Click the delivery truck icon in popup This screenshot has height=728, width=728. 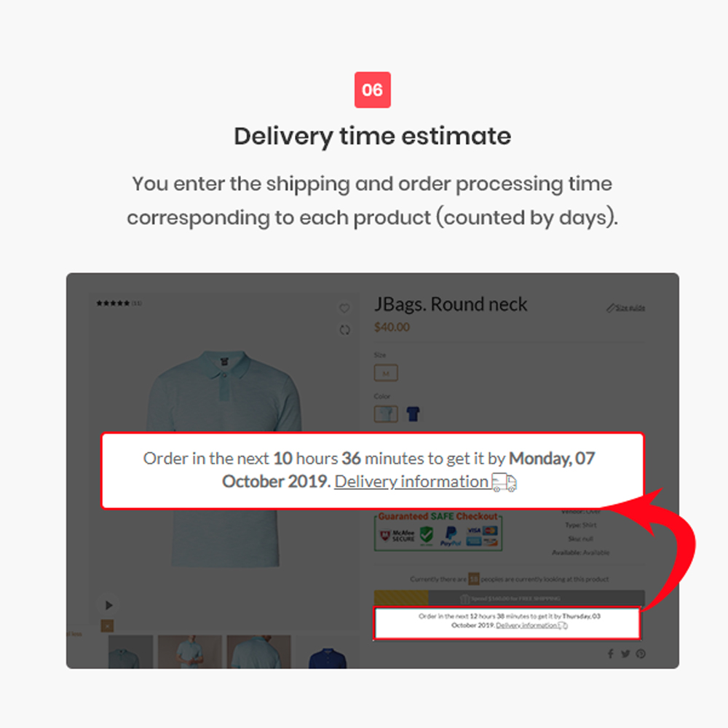(504, 483)
